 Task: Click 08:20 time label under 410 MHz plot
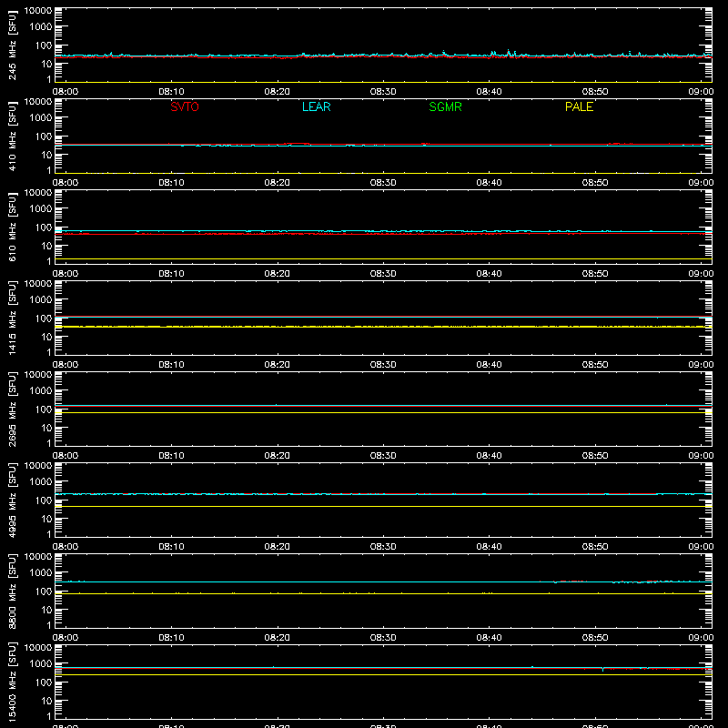pyautogui.click(x=278, y=183)
